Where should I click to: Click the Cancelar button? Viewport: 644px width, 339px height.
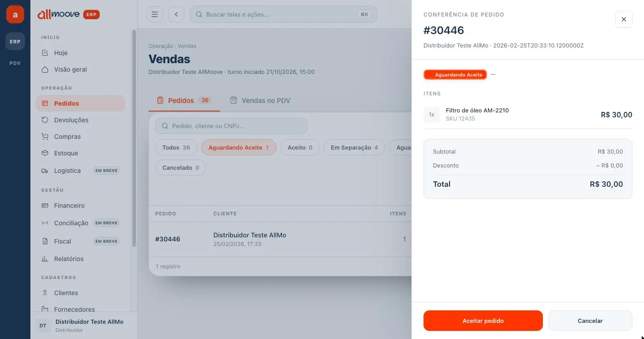590,321
